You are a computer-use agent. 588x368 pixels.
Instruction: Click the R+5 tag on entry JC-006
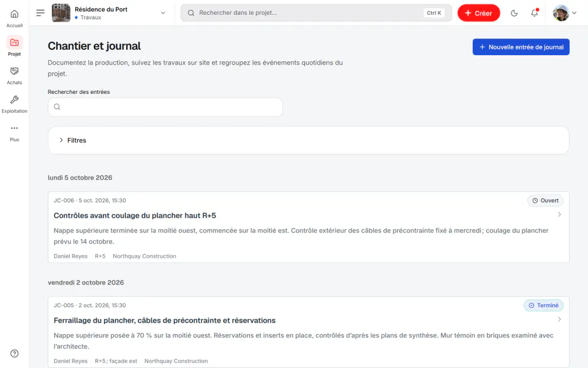pyautogui.click(x=100, y=256)
